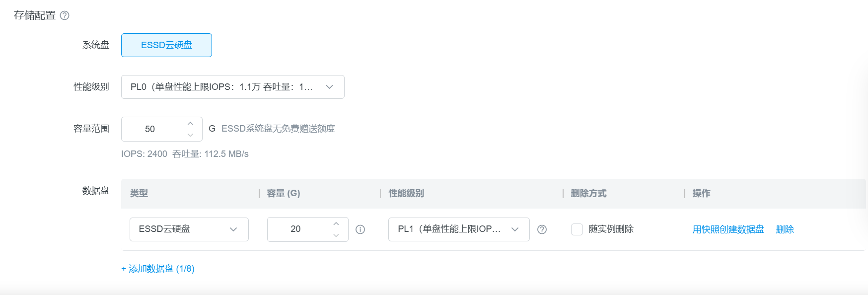Click + 添加数据盘 (1/8) link
Screen dimensions: 868x296
pyautogui.click(x=158, y=269)
